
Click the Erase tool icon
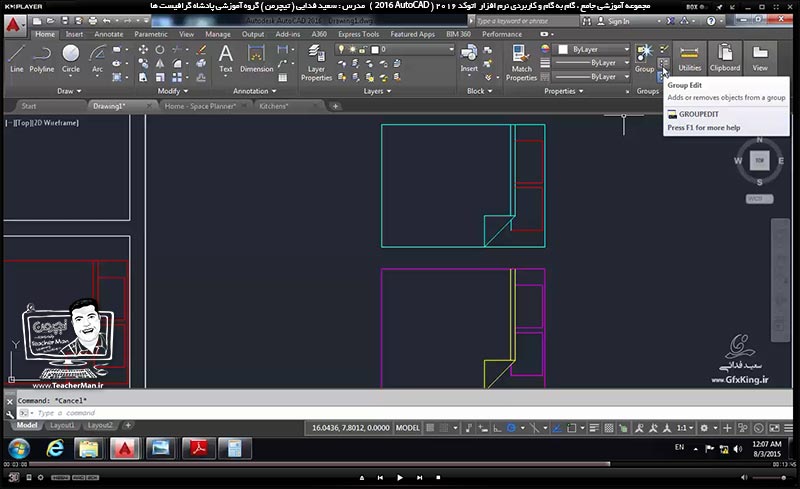click(201, 50)
